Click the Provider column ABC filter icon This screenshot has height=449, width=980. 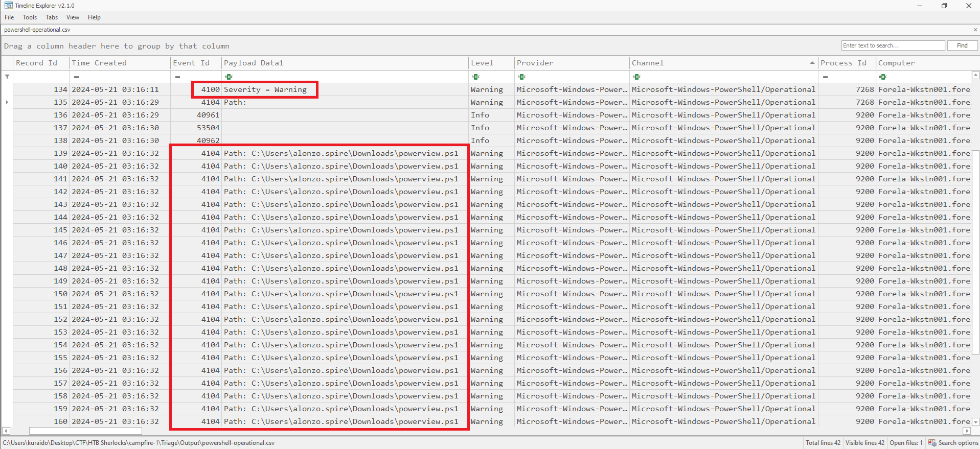pos(521,77)
